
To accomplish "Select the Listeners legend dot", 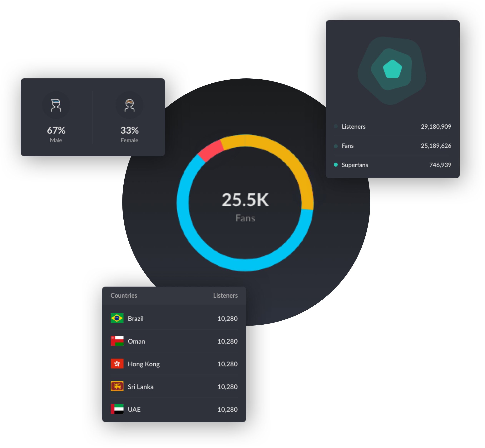I will tap(336, 126).
